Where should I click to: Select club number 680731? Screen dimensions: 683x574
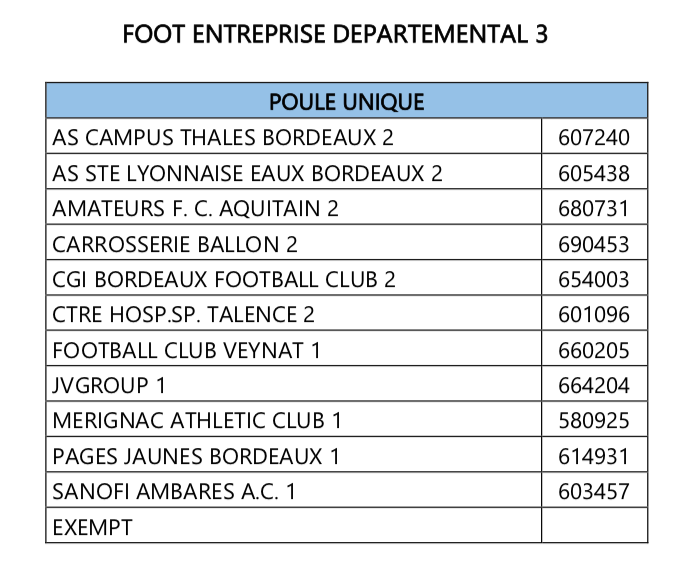(594, 209)
